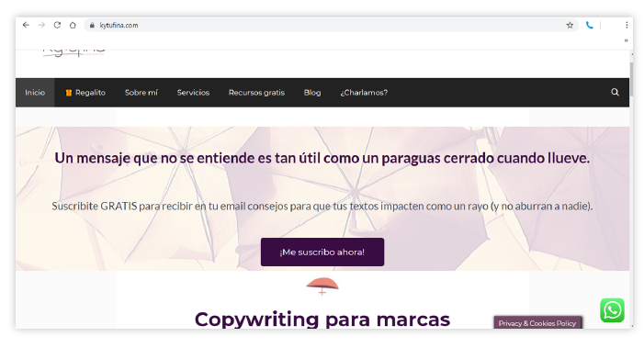Go back using the browser back arrow
644x348 pixels.
pos(26,25)
